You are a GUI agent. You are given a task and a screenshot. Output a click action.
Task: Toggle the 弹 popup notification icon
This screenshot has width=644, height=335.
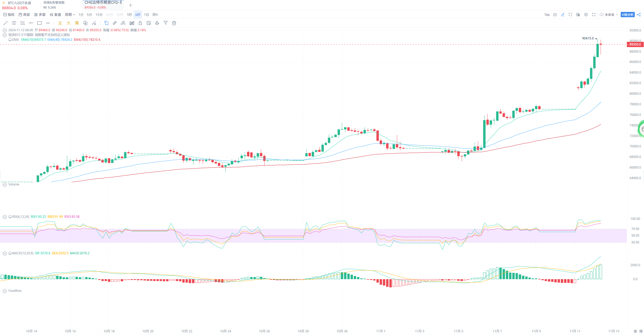click(x=578, y=15)
